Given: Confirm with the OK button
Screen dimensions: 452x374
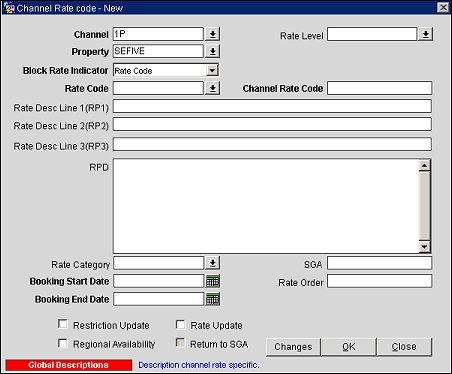Looking at the screenshot, I should tap(349, 347).
